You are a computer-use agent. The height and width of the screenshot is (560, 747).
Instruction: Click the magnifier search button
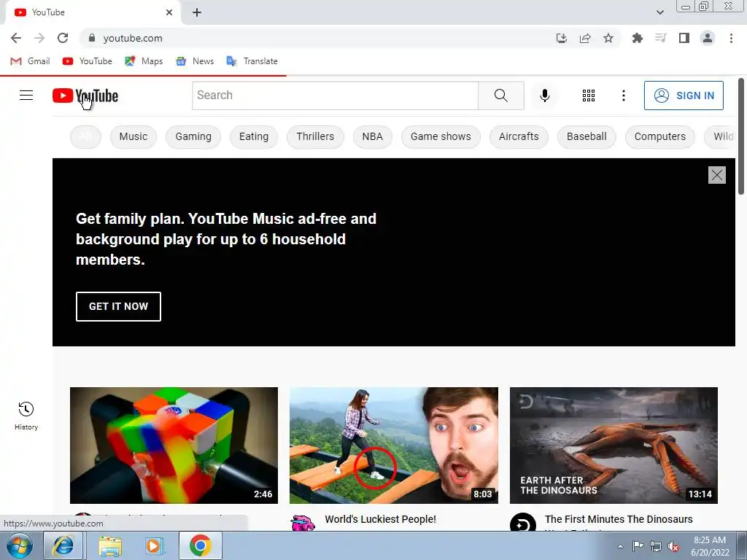pos(500,96)
